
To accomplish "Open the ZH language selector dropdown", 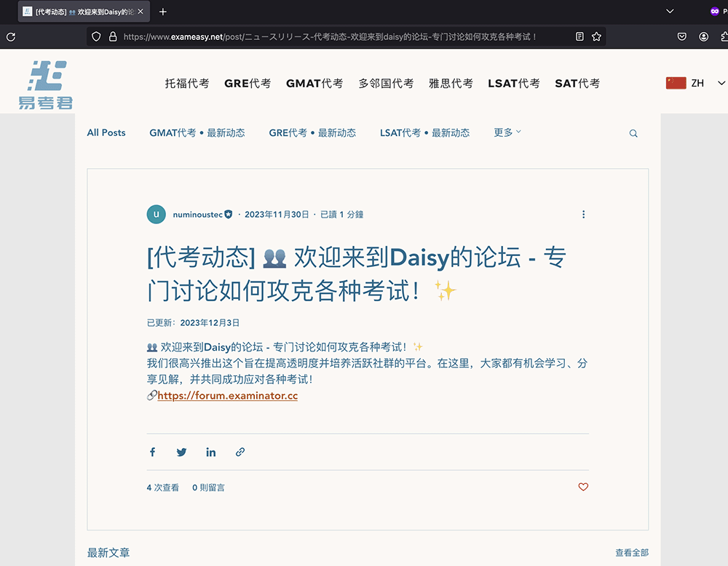I will click(x=696, y=83).
